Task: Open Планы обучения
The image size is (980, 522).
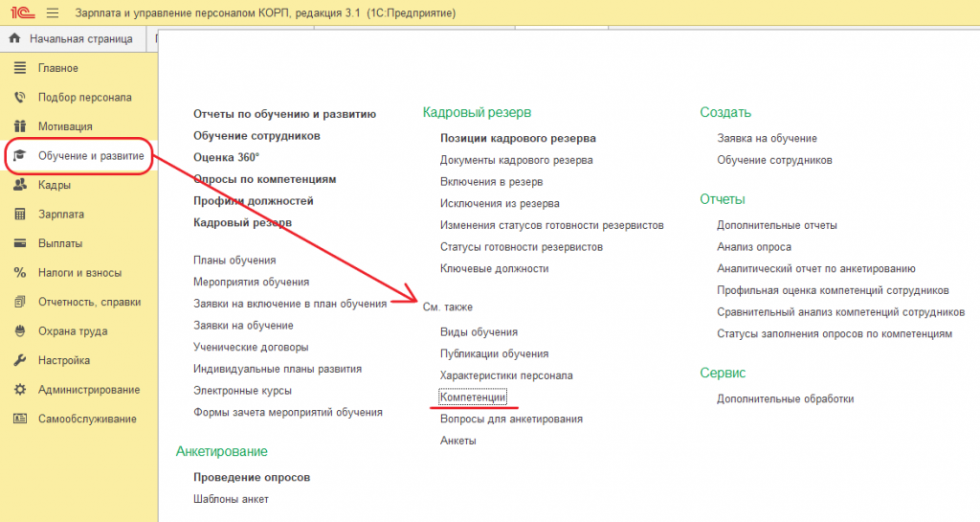Action: coord(234,261)
